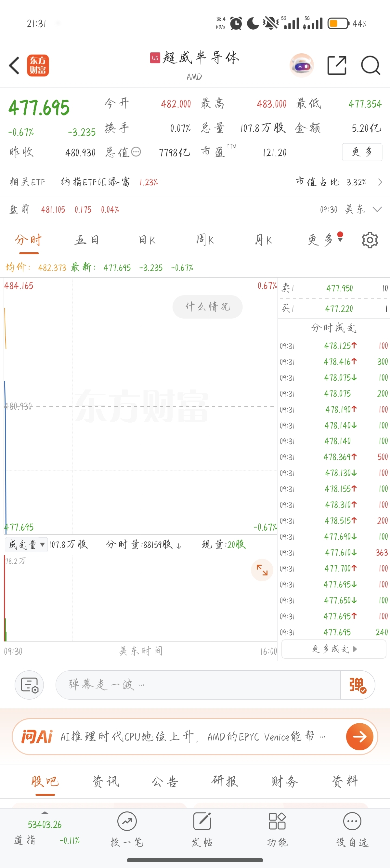Tap the 买1 477.220 quote row

334,308
